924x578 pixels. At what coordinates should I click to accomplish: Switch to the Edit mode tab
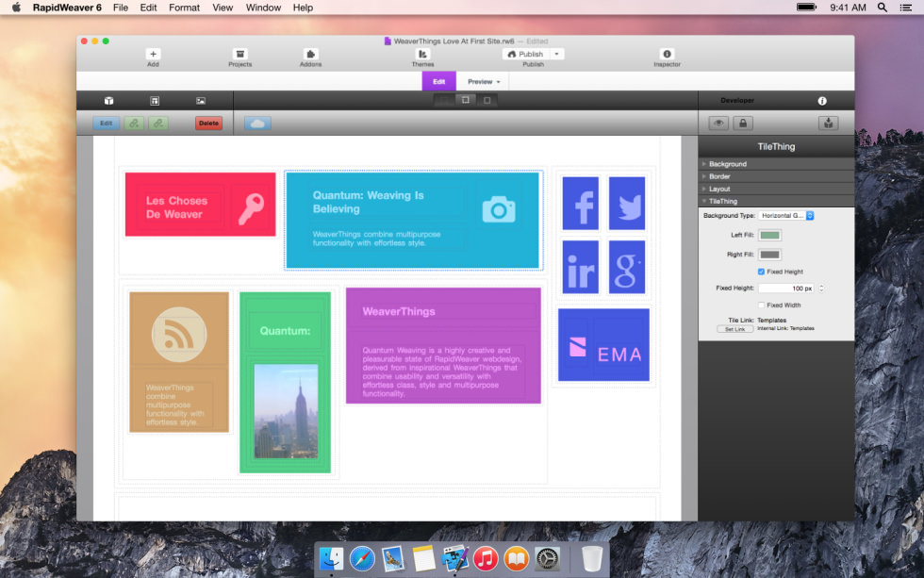(439, 81)
